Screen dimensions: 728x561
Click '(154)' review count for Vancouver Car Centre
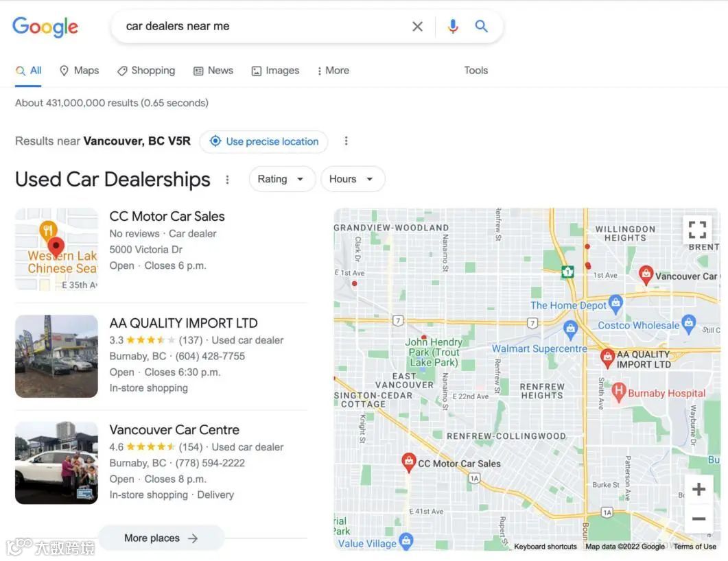191,447
